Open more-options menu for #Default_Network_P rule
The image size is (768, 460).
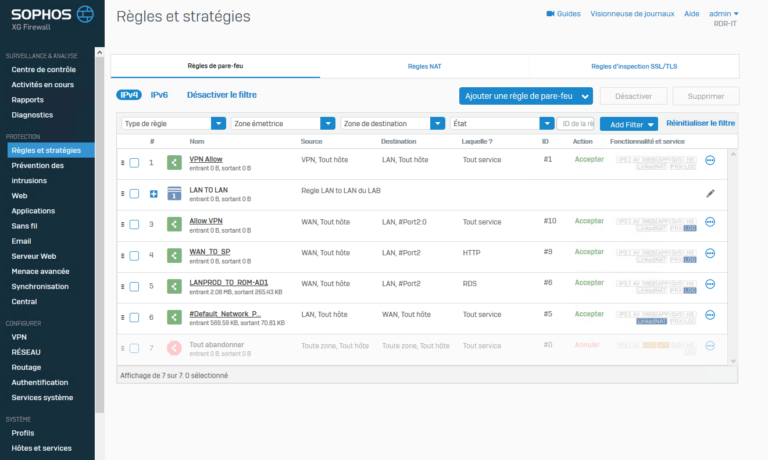(710, 315)
